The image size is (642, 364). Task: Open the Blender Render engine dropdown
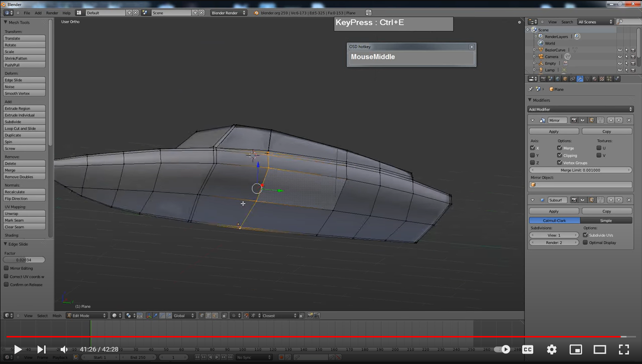[229, 13]
